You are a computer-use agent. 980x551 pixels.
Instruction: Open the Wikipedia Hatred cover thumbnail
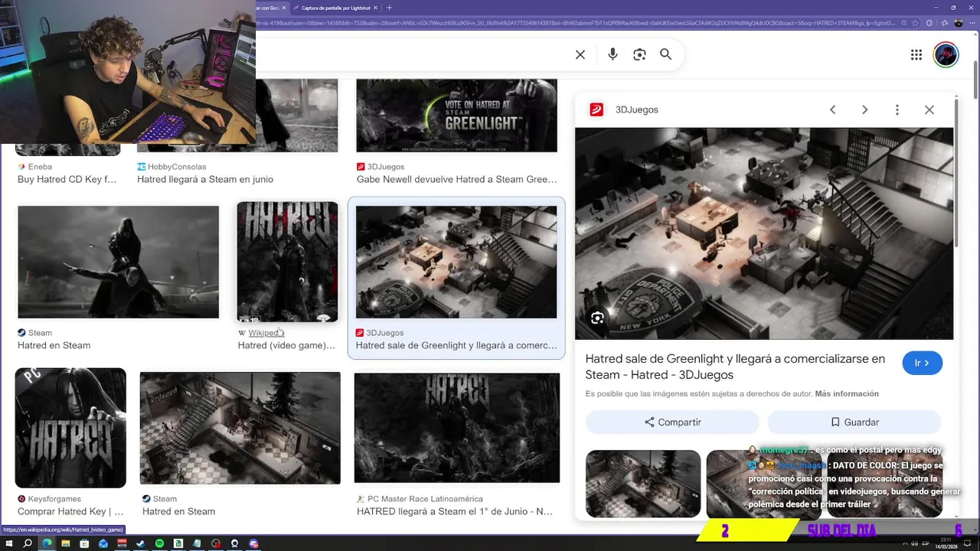pyautogui.click(x=287, y=262)
